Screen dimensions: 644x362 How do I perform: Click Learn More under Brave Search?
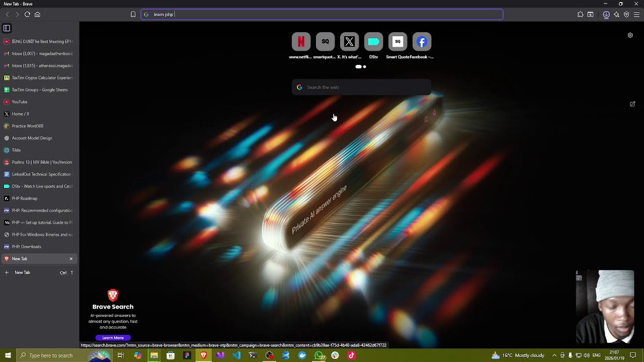pyautogui.click(x=113, y=338)
